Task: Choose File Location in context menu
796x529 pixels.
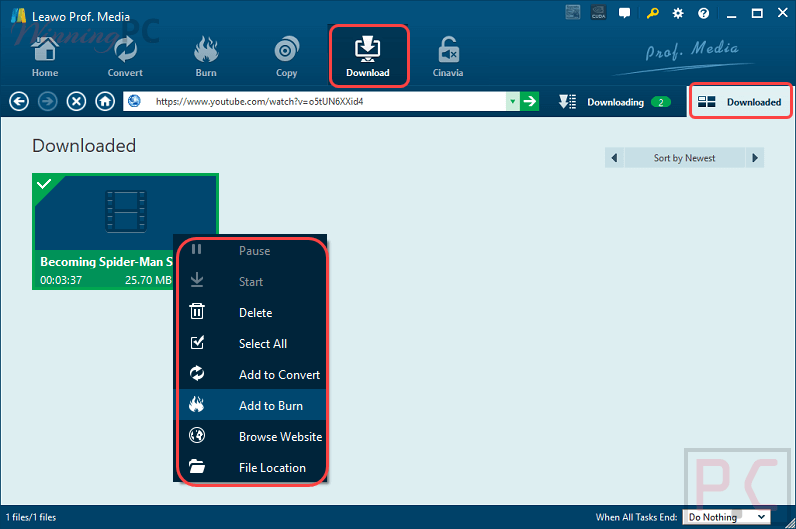Action: [251, 468]
